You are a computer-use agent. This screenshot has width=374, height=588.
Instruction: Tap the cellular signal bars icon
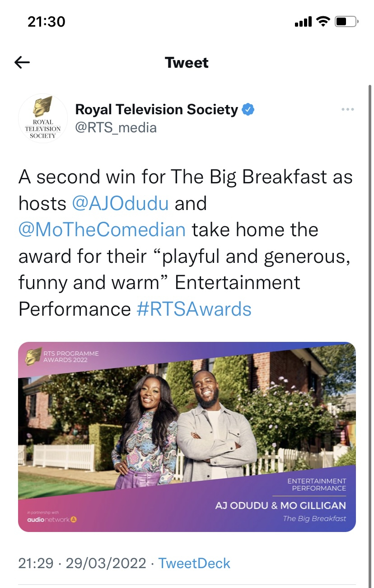303,22
